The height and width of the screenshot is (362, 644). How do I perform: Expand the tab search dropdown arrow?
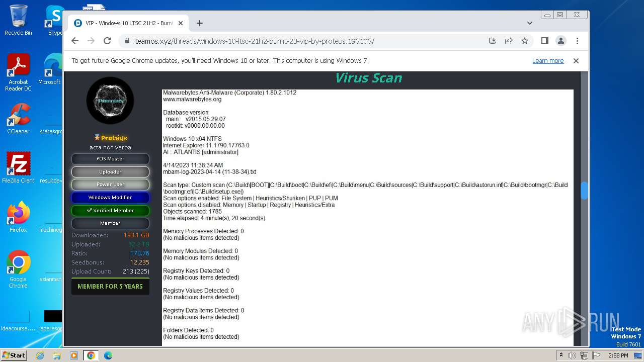[x=529, y=23]
